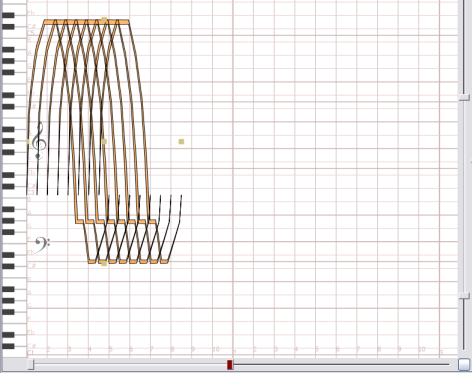The width and height of the screenshot is (472, 373).
Task: Click the right-middle yellow selection handle
Action: pos(181,142)
